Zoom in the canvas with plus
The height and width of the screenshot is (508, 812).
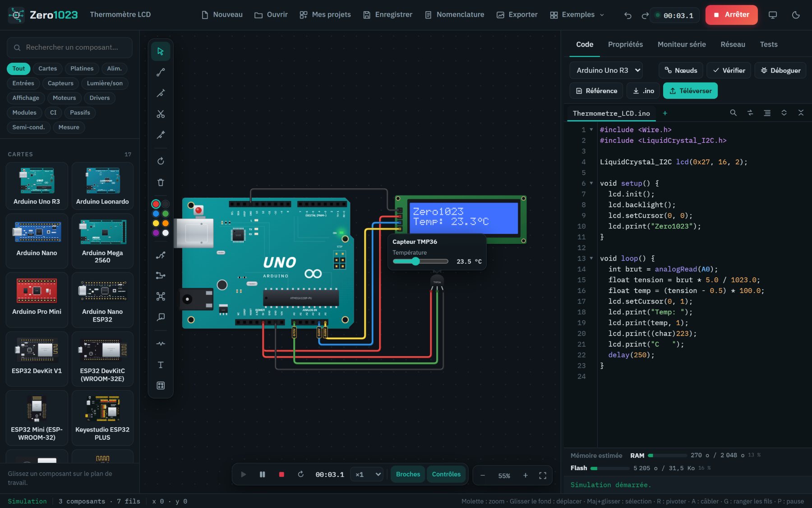525,475
